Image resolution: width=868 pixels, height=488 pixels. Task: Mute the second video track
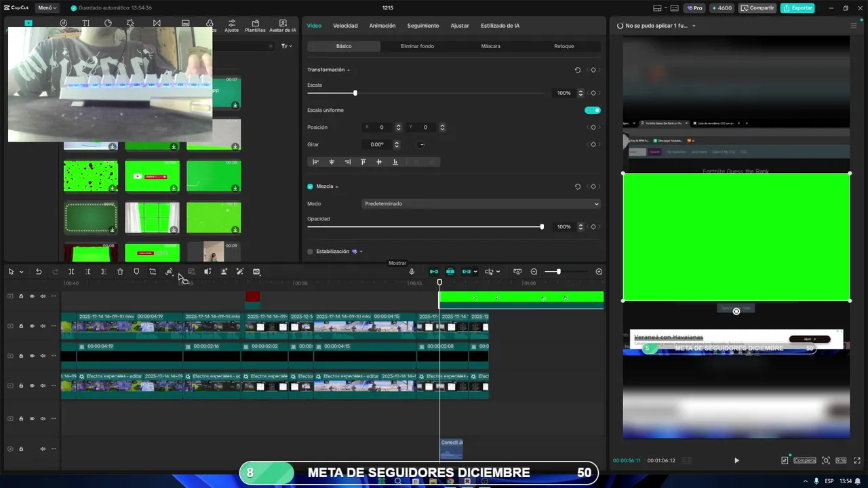point(43,356)
